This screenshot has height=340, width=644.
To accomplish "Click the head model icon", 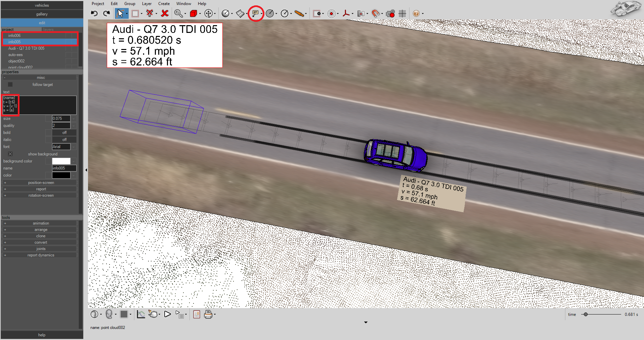I will coord(109,314).
